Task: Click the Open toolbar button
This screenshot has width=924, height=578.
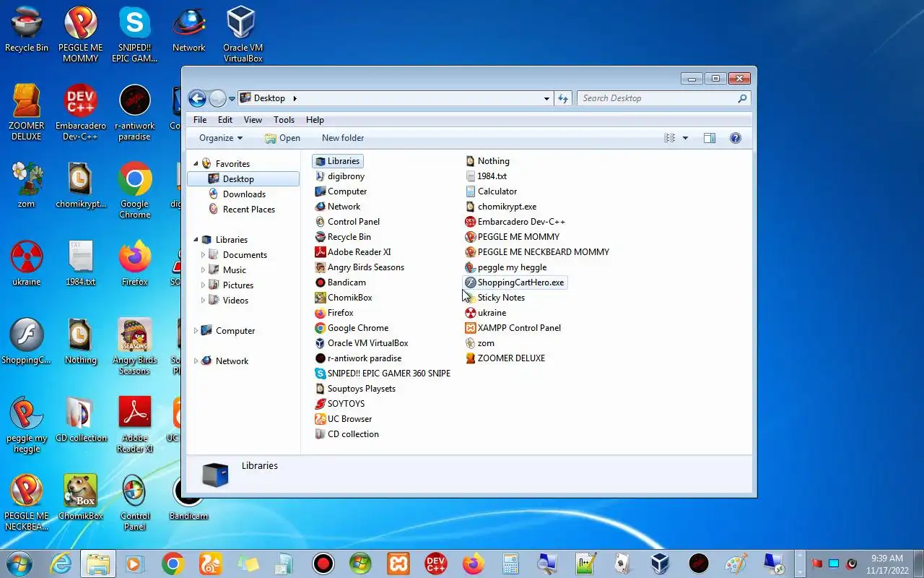Action: tap(282, 138)
